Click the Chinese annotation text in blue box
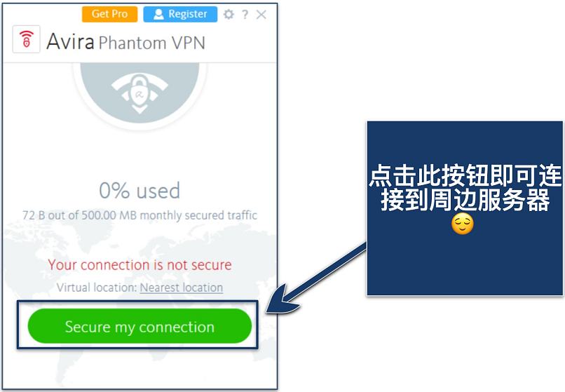The height and width of the screenshot is (392, 565). (x=465, y=187)
